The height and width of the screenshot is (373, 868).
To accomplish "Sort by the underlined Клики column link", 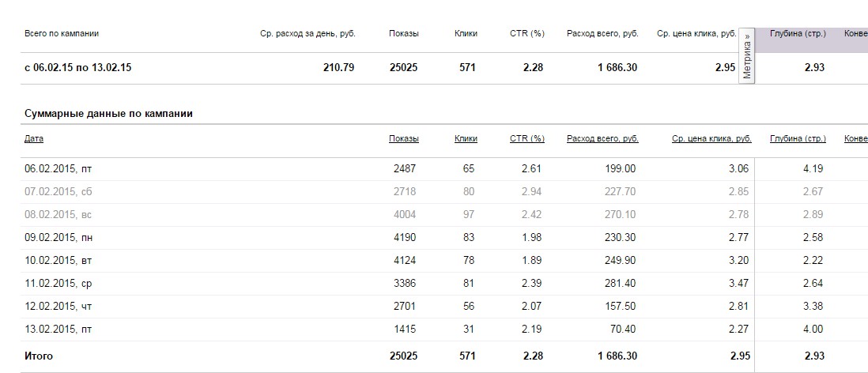I will [466, 139].
